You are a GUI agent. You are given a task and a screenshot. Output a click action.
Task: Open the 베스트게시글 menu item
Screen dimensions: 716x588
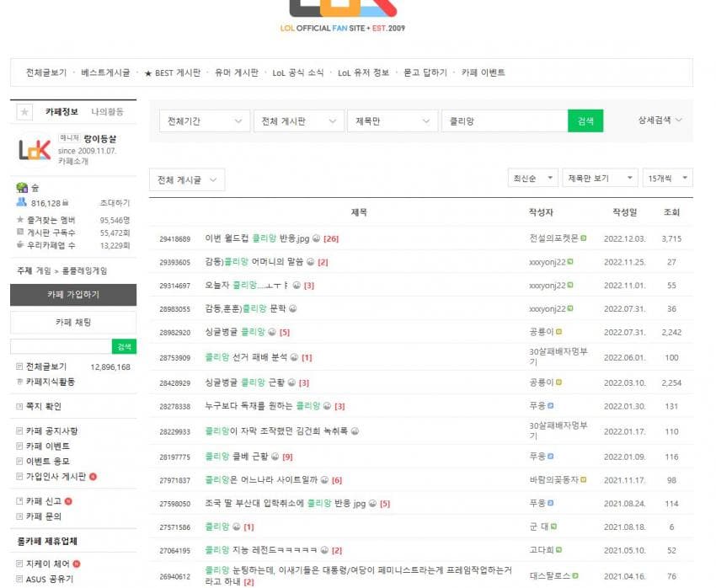(x=105, y=73)
